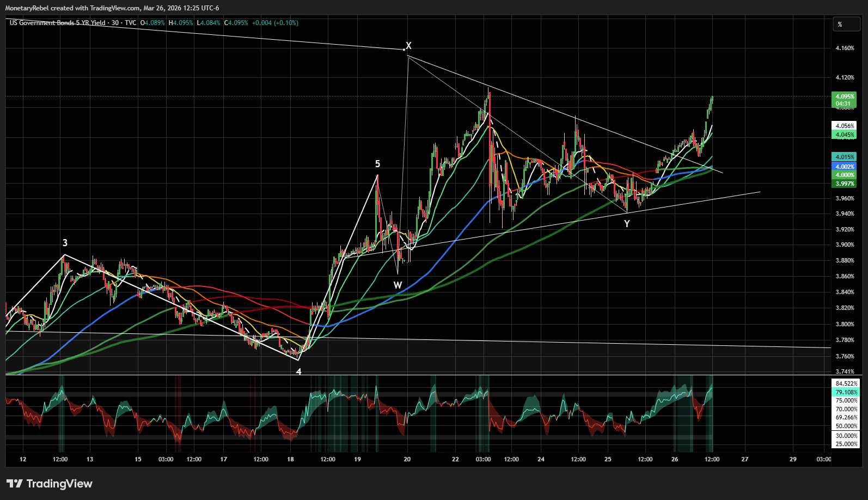Click the 30.000% indicator scale value
868x500 pixels.
(846, 436)
